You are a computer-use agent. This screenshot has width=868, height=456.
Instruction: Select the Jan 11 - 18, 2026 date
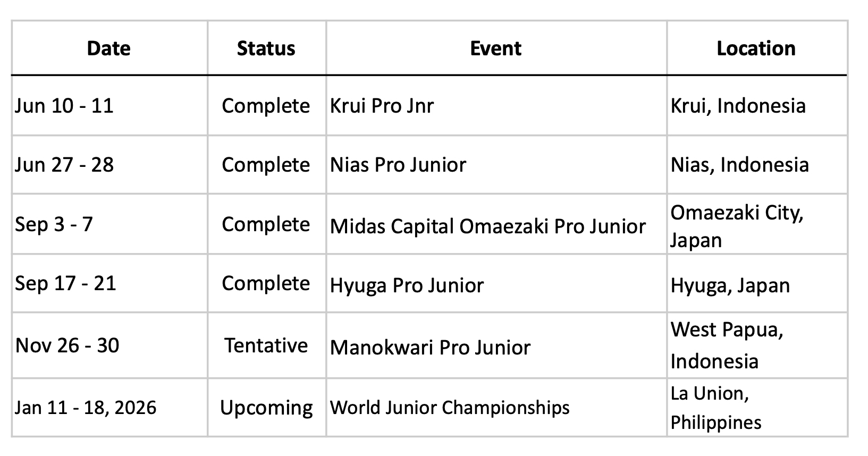click(86, 408)
